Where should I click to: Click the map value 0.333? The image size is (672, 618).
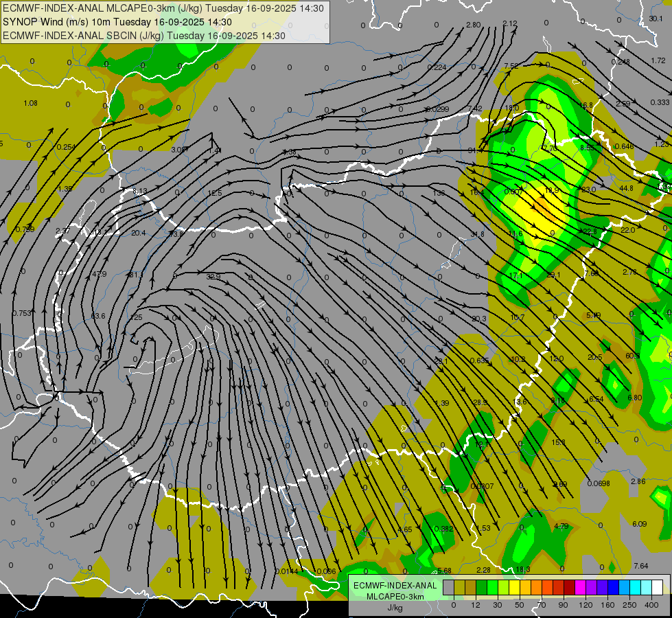660,102
